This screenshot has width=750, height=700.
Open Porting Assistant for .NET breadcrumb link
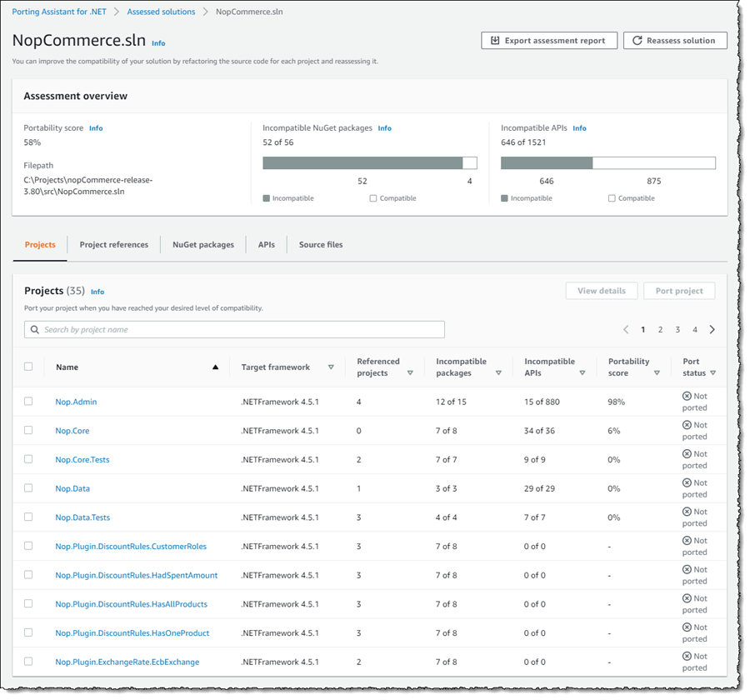(x=59, y=12)
